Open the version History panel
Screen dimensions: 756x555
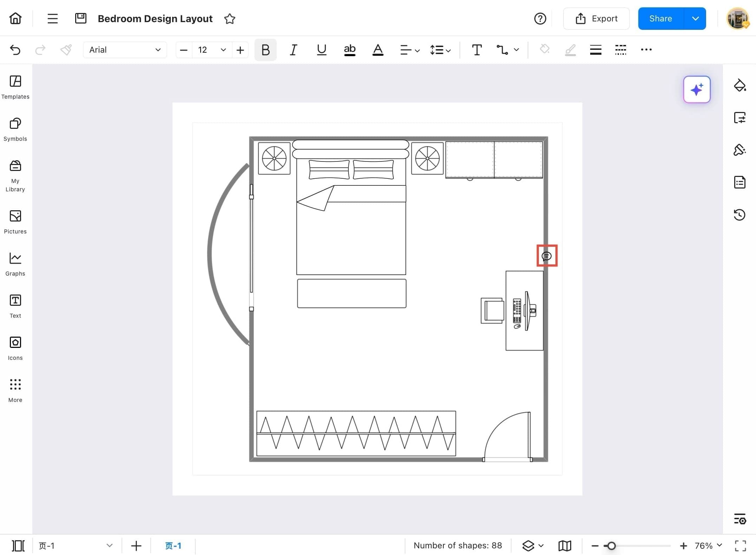(740, 215)
